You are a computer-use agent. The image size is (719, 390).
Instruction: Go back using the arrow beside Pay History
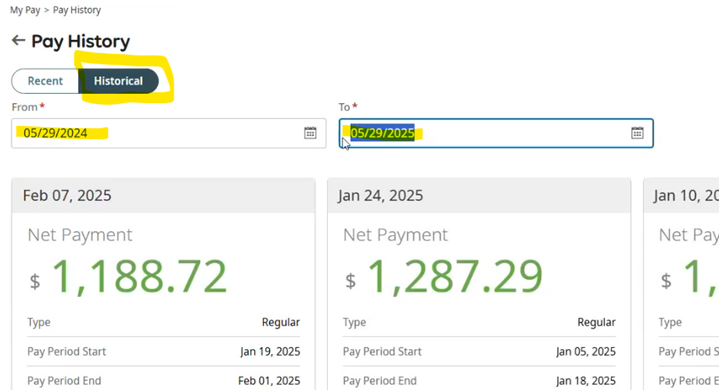[18, 41]
